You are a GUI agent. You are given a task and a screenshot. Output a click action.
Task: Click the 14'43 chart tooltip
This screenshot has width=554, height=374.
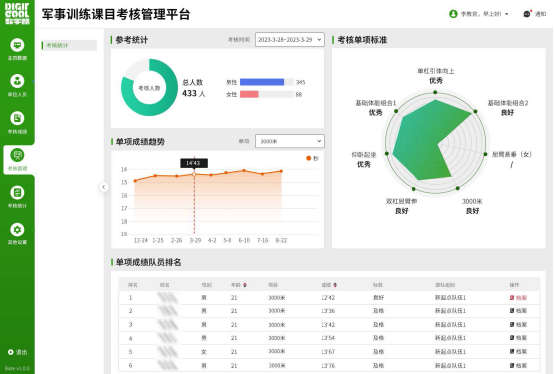194,163
